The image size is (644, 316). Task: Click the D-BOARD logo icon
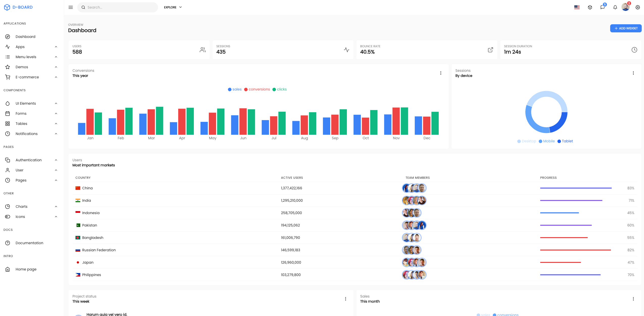pyautogui.click(x=7, y=7)
